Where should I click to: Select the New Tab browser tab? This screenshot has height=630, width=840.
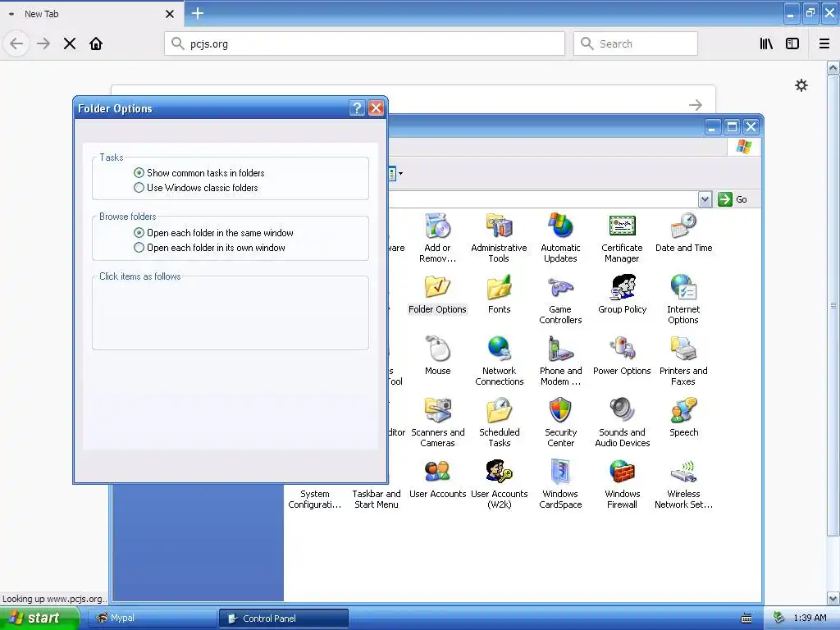point(92,14)
